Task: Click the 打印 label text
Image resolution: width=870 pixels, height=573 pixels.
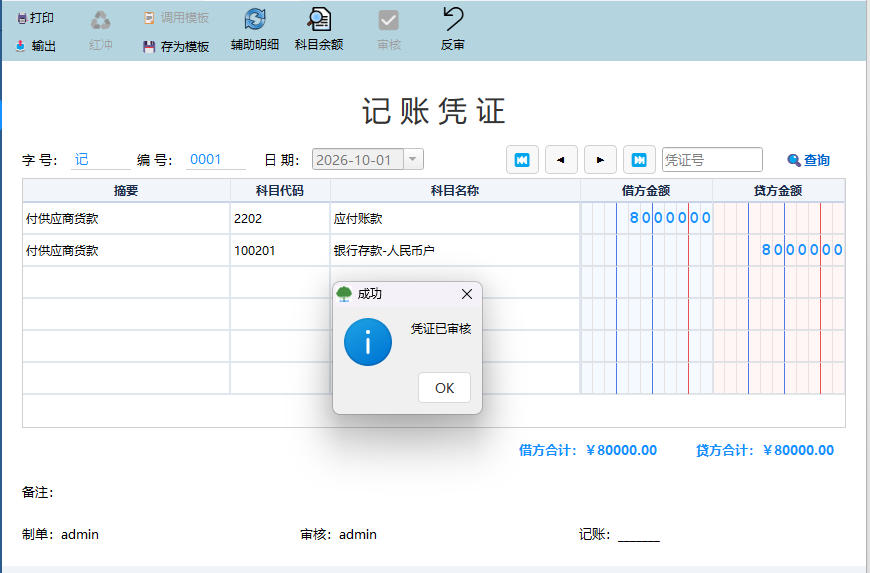Action: (x=42, y=18)
